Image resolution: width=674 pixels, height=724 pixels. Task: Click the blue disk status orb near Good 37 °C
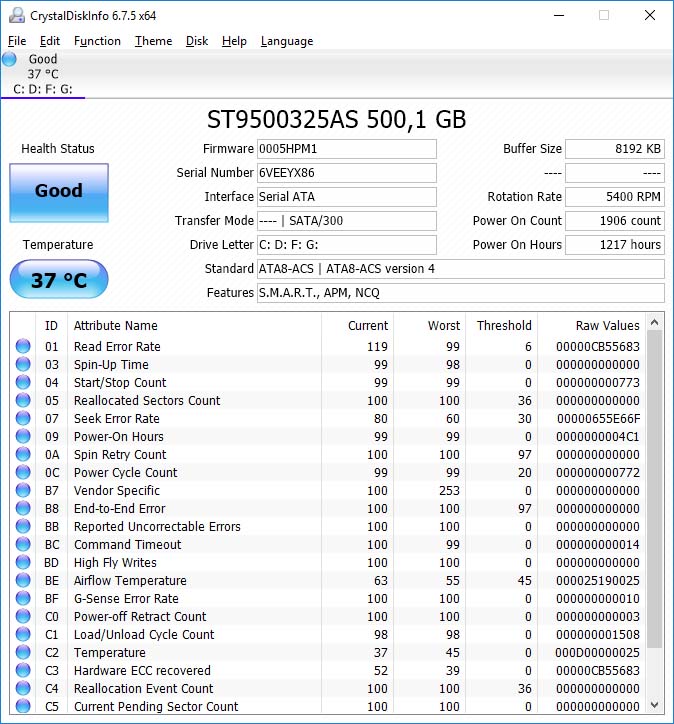[x=9, y=60]
